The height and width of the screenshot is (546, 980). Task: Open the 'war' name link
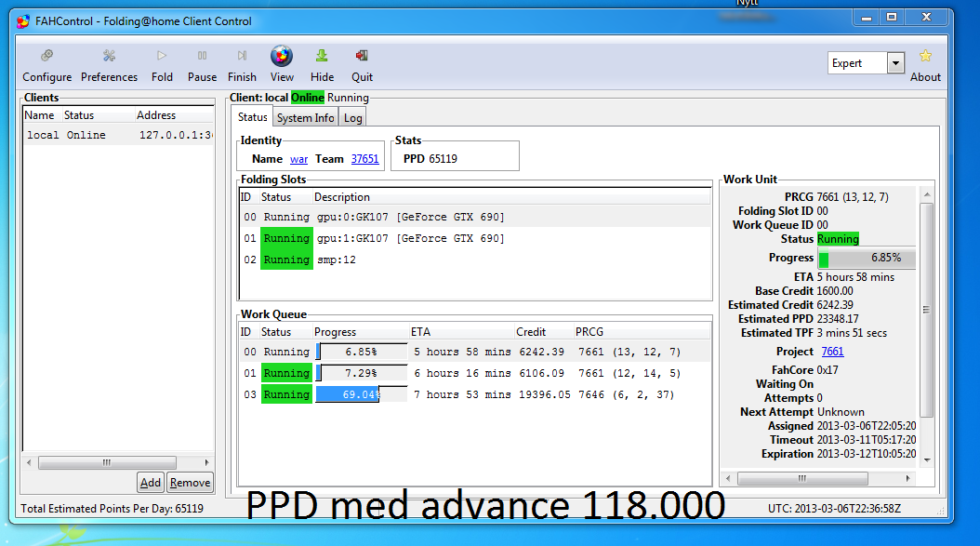[298, 159]
